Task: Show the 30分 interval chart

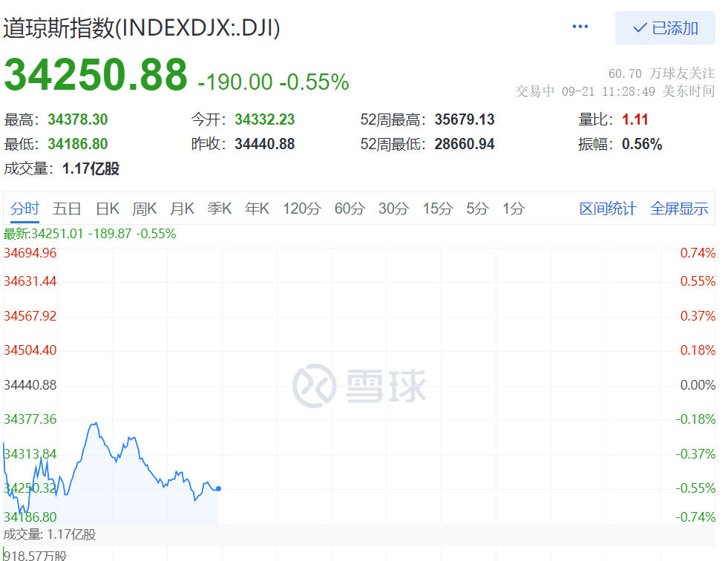Action: 393,209
